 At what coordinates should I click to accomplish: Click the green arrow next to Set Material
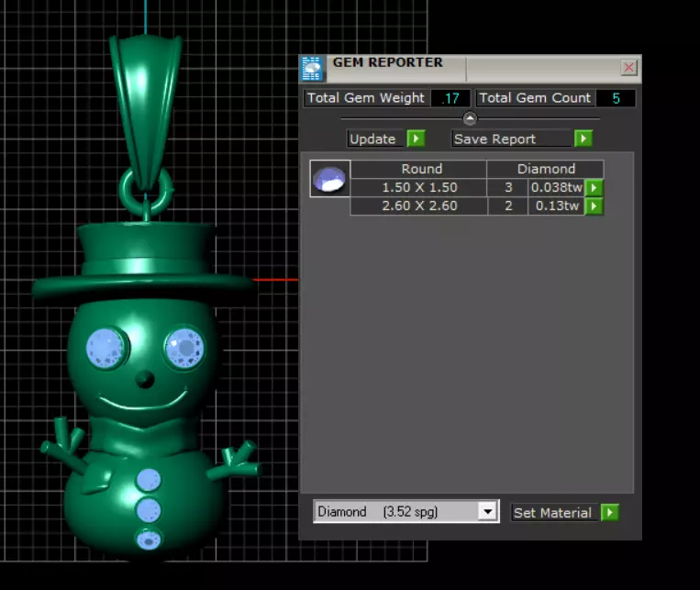(x=610, y=512)
